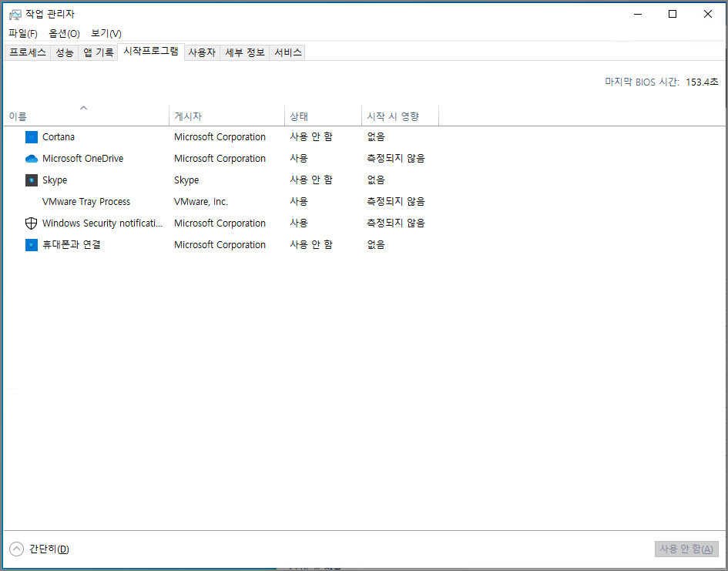Sort by the 이름 column header
Screen dimensions: 728x571
[x=86, y=116]
